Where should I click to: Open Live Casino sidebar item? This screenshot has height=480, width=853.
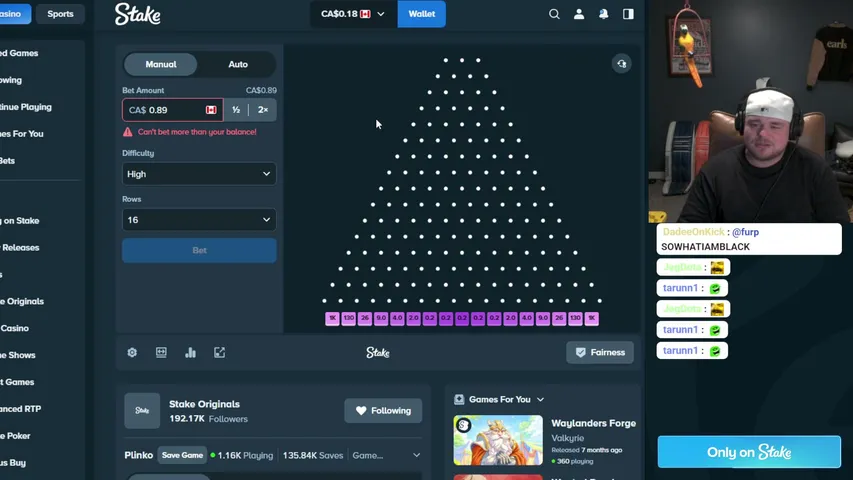(14, 328)
